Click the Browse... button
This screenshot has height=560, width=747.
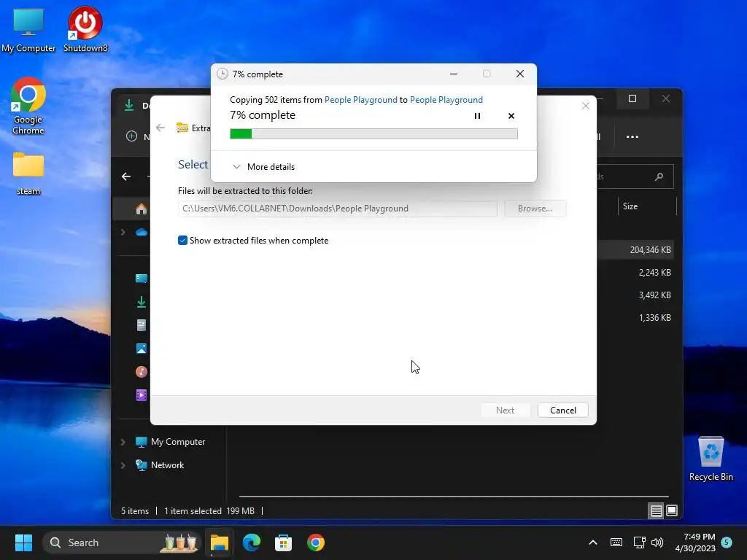click(535, 209)
